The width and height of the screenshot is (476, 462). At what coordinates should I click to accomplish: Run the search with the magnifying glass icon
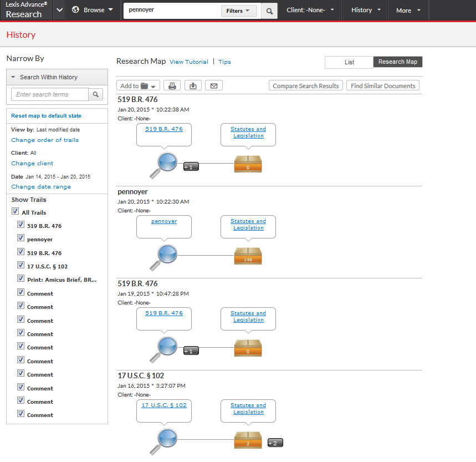269,10
